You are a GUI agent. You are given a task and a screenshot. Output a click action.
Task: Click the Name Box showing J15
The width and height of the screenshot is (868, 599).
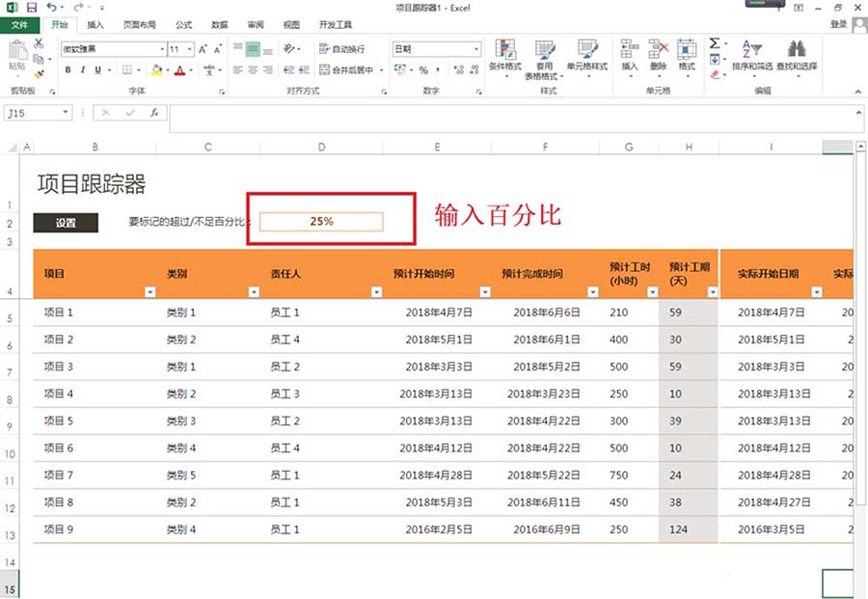tap(34, 112)
